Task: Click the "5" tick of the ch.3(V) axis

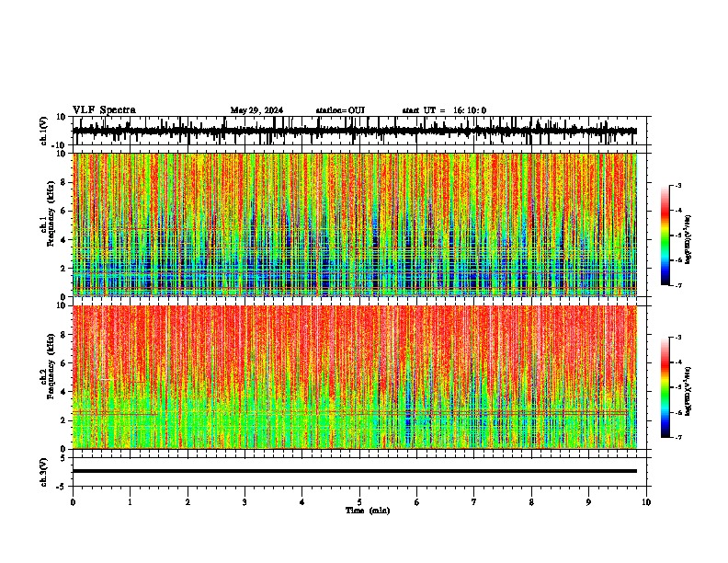Action: tap(63, 458)
